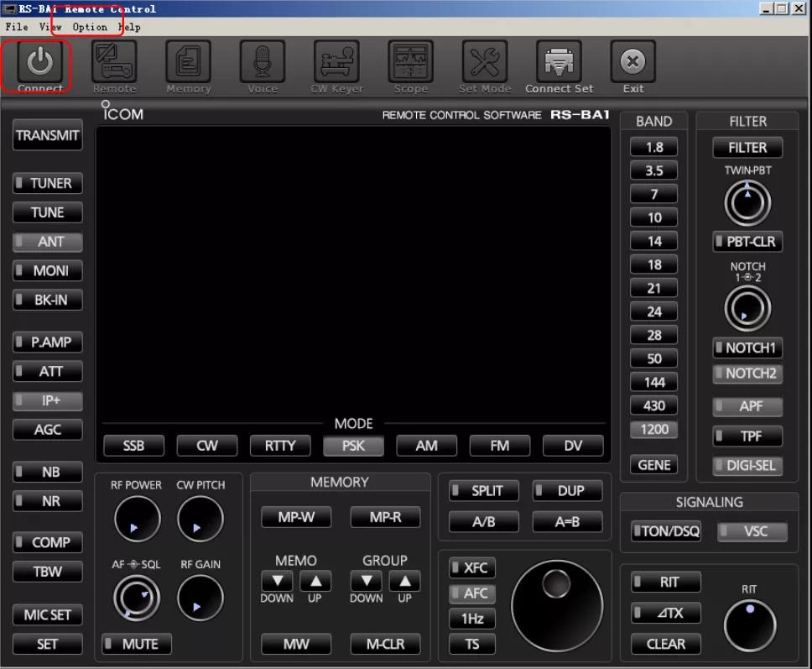Toggle the MUTE button

[137, 644]
